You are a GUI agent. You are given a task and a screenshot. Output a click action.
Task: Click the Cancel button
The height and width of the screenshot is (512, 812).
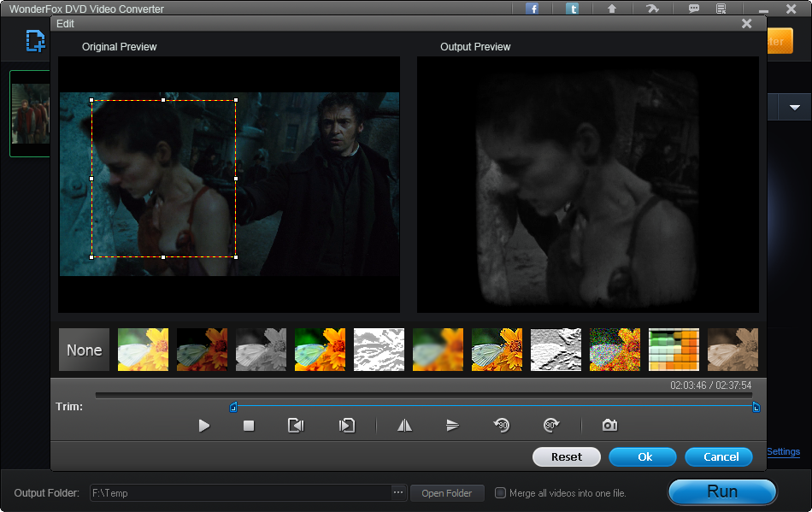pyautogui.click(x=719, y=457)
